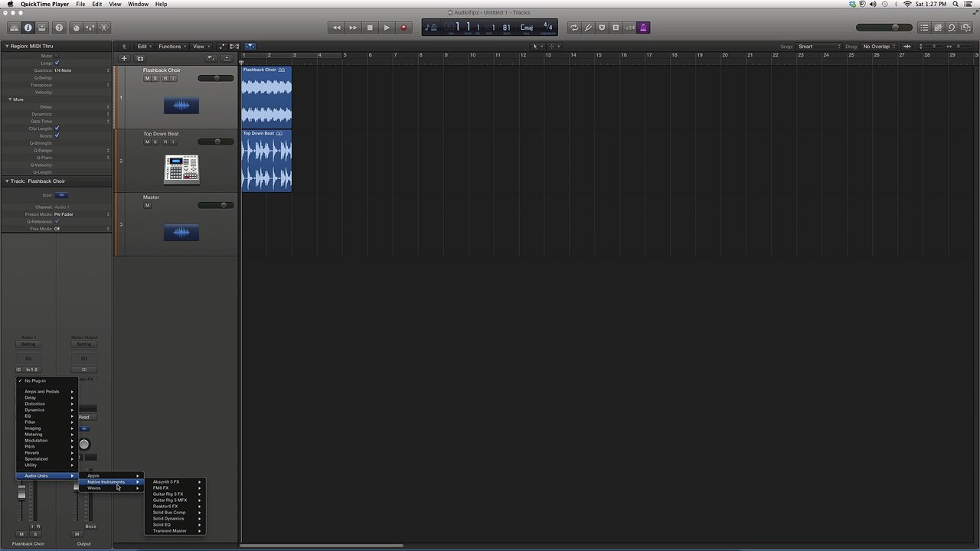
Task: Adjust the Flashback Choir track volume slider
Action: 216,78
